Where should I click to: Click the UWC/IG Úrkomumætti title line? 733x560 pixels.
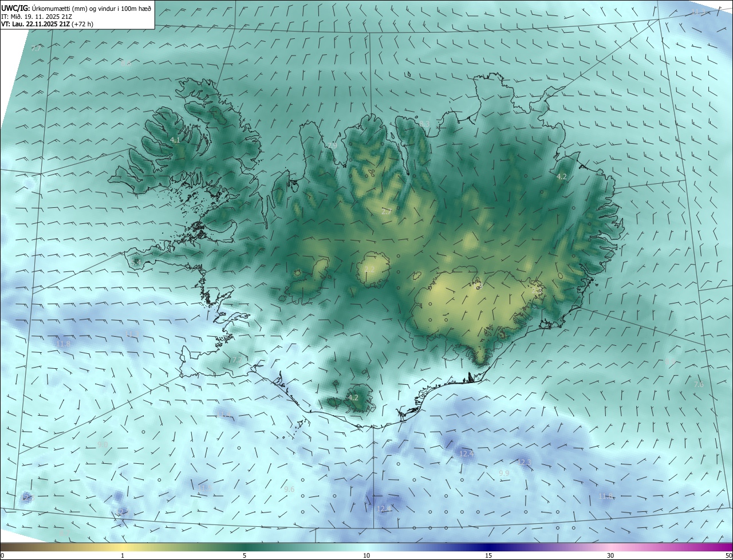pyautogui.click(x=76, y=8)
